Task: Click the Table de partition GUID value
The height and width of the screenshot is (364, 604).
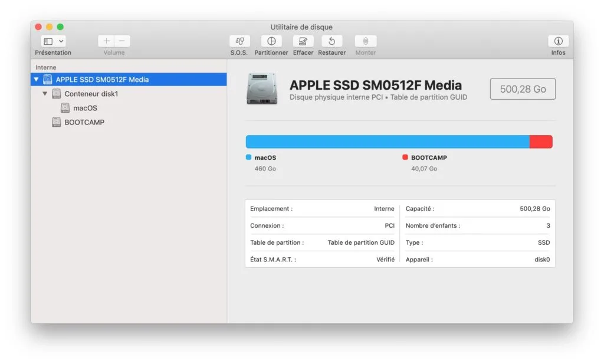Action: [361, 242]
